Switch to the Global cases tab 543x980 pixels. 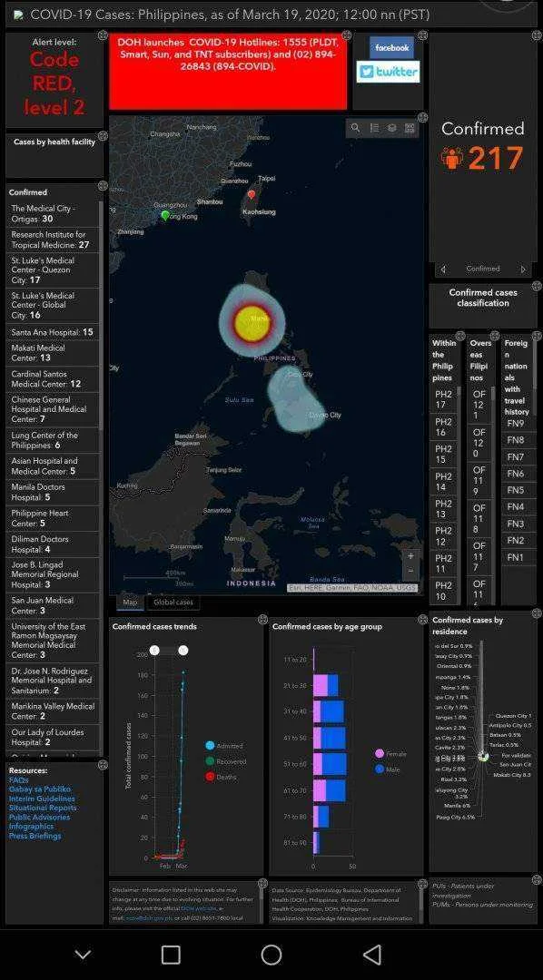coord(173,603)
